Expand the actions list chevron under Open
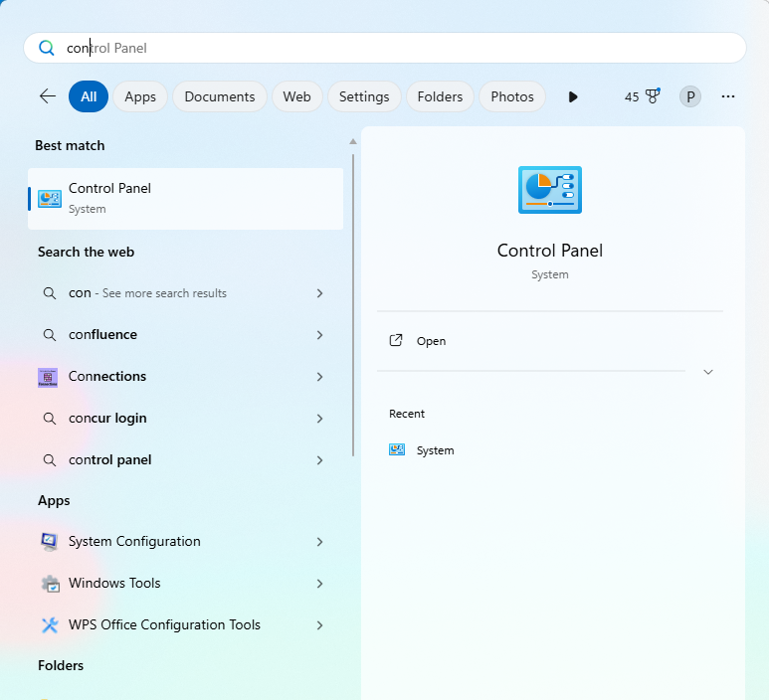 pyautogui.click(x=708, y=372)
